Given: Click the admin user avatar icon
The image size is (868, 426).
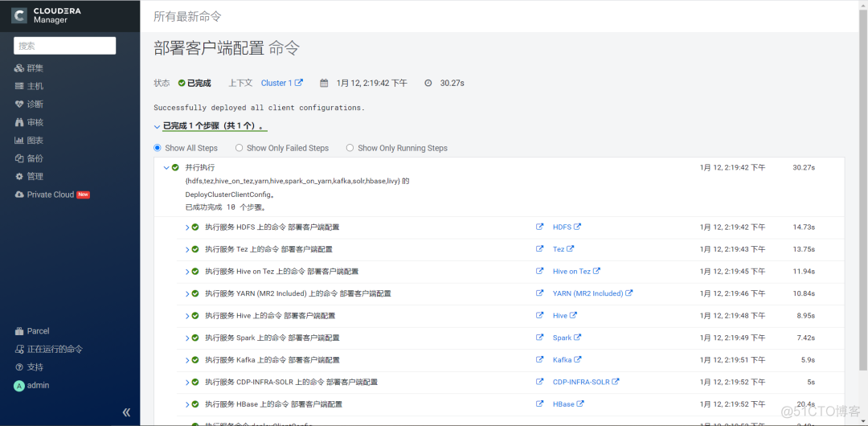Looking at the screenshot, I should (18, 386).
